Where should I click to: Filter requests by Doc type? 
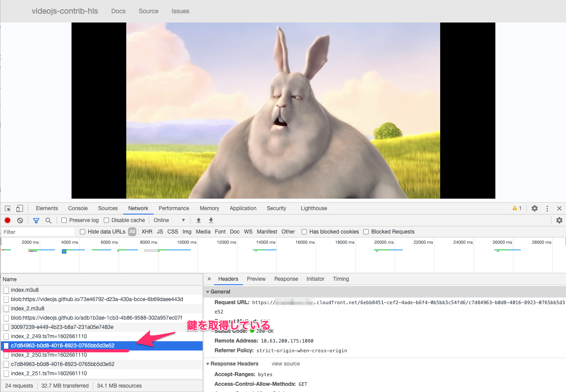[235, 232]
